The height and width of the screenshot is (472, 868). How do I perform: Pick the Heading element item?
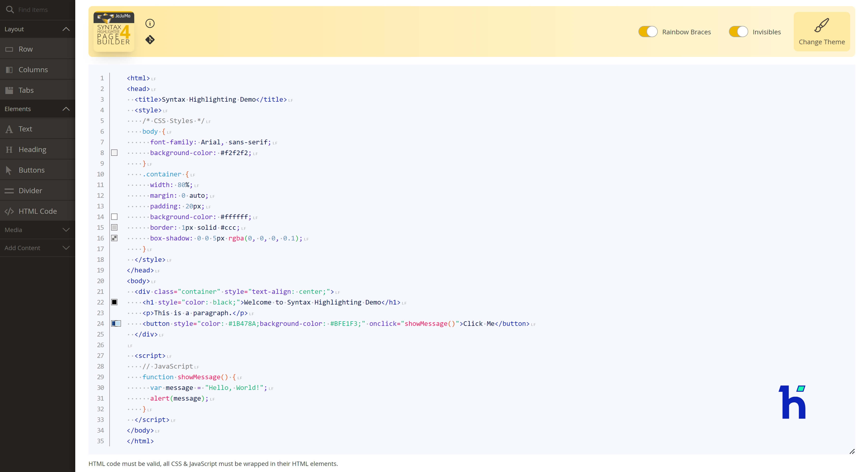[x=37, y=149]
